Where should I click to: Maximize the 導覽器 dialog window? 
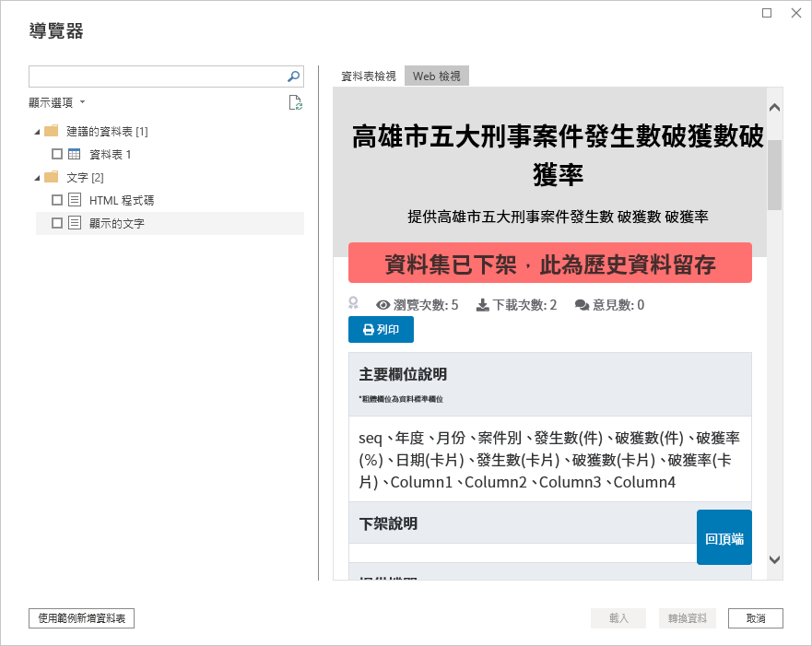click(767, 13)
